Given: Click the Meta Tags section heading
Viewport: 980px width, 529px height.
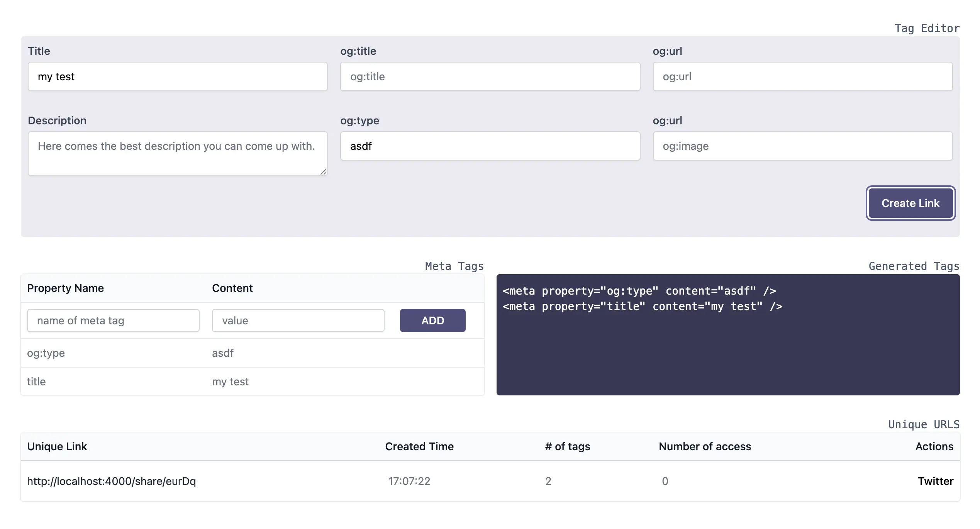Looking at the screenshot, I should click(x=454, y=266).
